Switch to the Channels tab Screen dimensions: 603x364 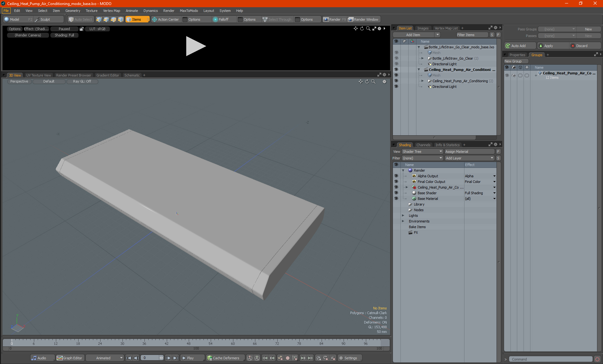pos(423,145)
